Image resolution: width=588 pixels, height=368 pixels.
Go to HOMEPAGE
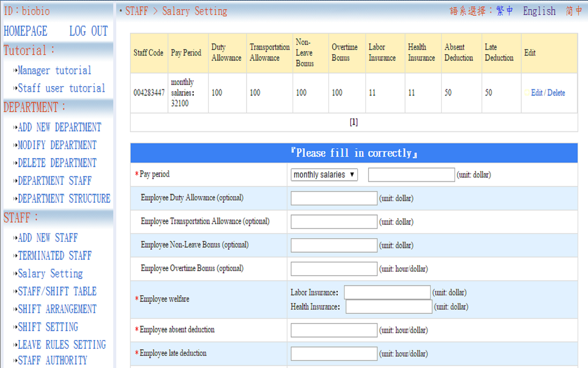[26, 31]
